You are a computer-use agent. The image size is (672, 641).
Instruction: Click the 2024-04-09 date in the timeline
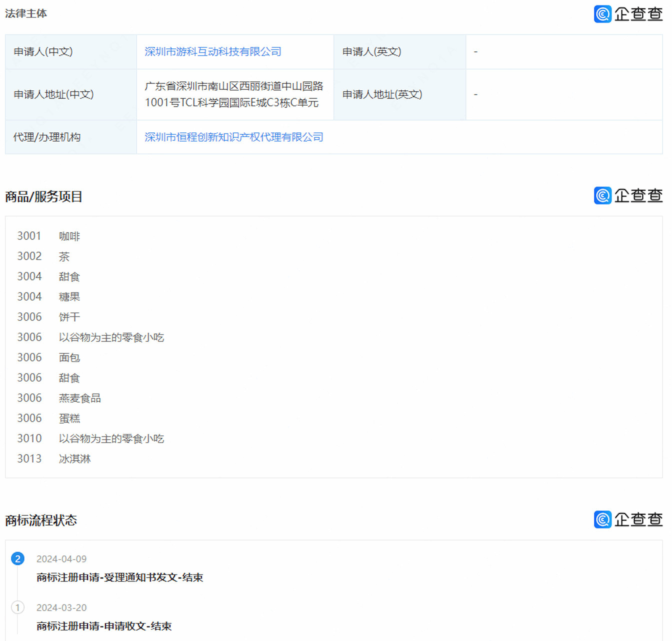pyautogui.click(x=61, y=559)
